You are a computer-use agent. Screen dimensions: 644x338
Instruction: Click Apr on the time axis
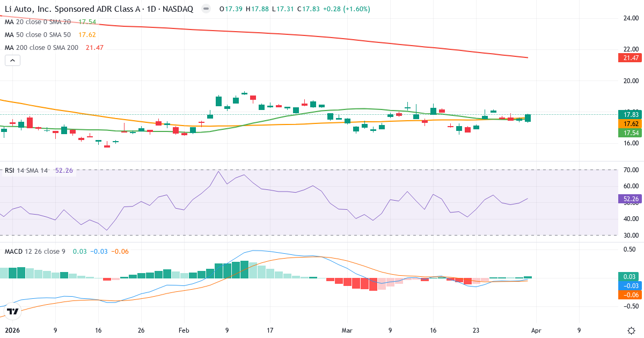(x=536, y=331)
